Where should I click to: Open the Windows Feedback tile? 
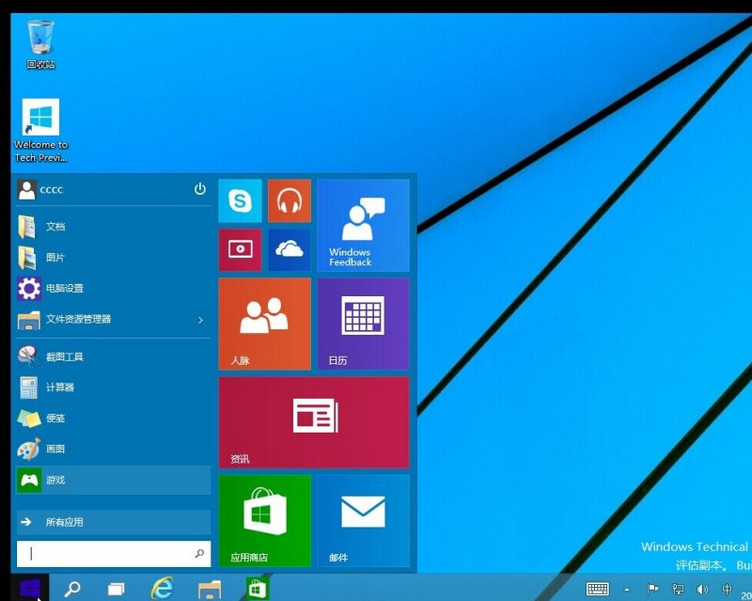[x=363, y=225]
